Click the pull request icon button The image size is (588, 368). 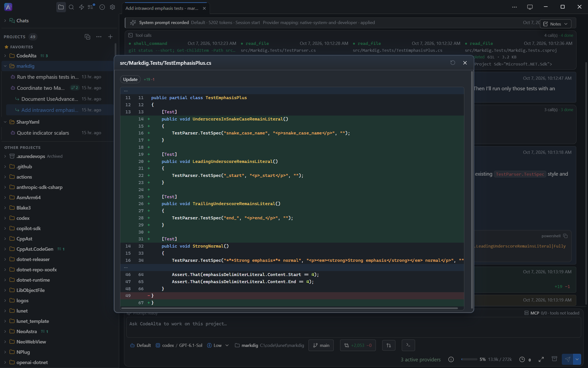pos(389,345)
